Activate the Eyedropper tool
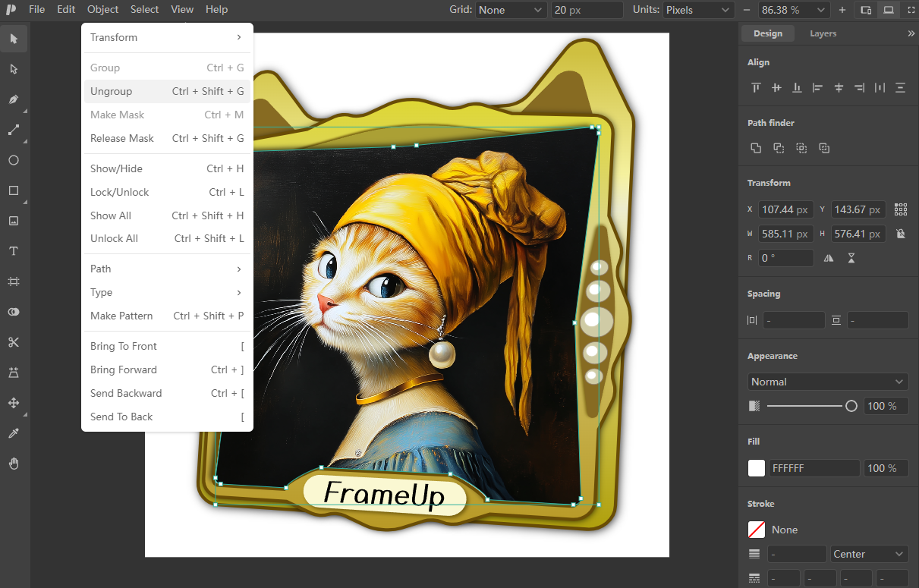 [x=14, y=433]
